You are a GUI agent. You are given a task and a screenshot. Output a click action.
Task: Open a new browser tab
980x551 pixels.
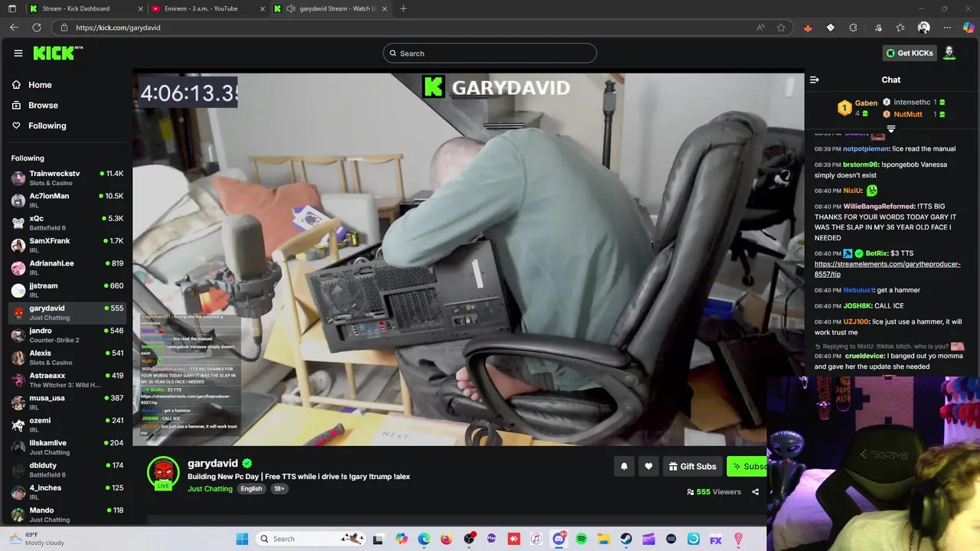click(403, 8)
